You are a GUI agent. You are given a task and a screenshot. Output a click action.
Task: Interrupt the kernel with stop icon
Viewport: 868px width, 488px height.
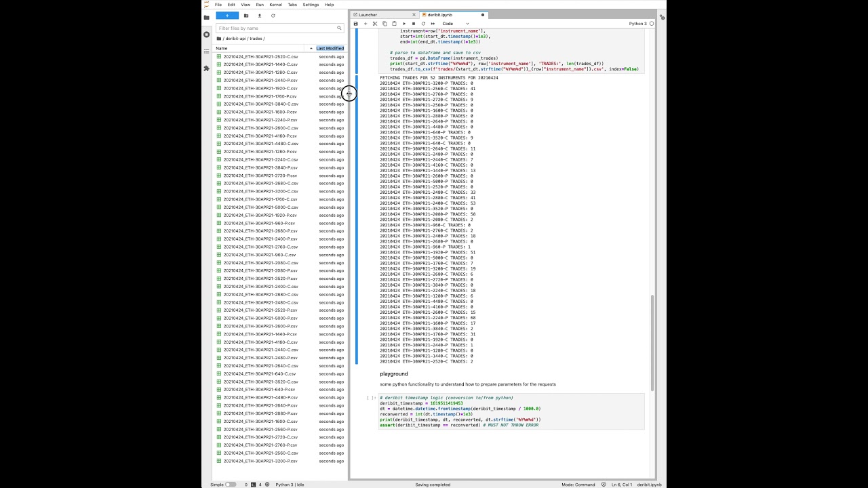(414, 24)
